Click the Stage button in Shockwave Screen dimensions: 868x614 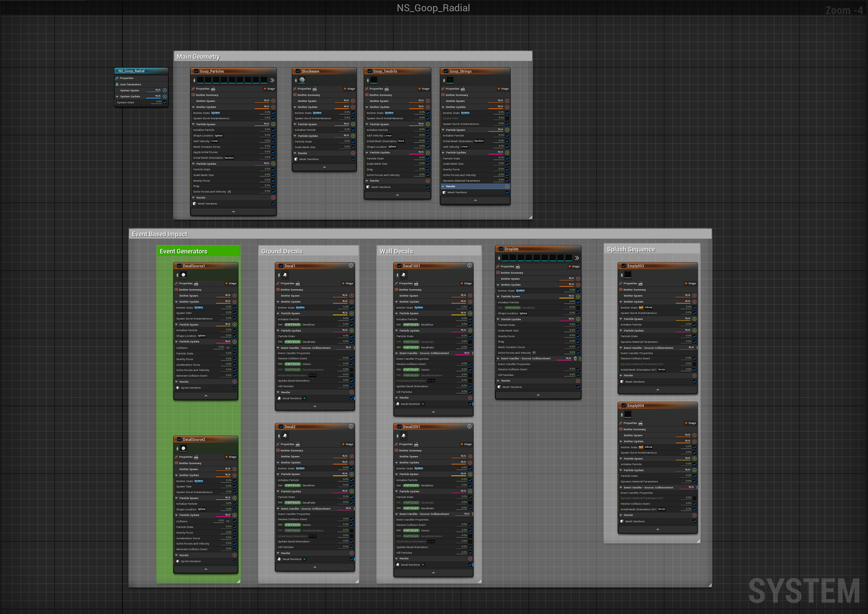349,89
